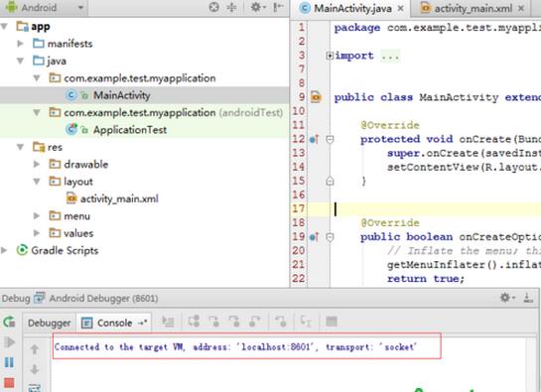Collapse the first com.example.test.myapplication package
The width and height of the screenshot is (541, 392).
[x=37, y=78]
